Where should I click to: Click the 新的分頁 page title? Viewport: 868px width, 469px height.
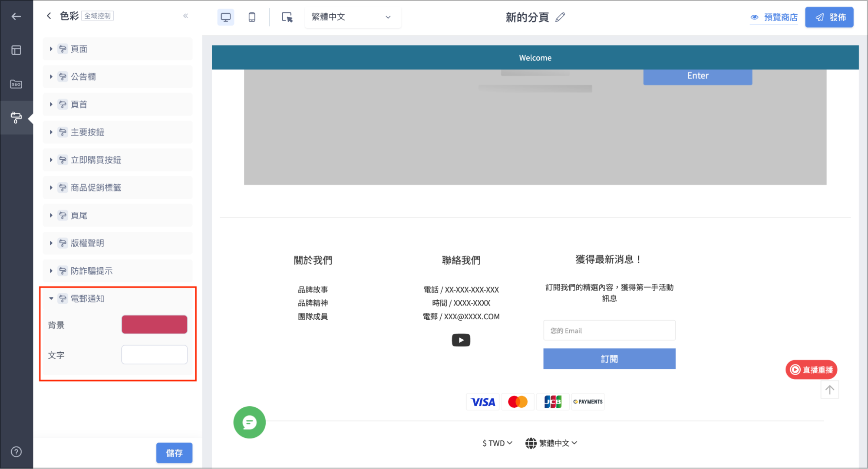pyautogui.click(x=527, y=17)
